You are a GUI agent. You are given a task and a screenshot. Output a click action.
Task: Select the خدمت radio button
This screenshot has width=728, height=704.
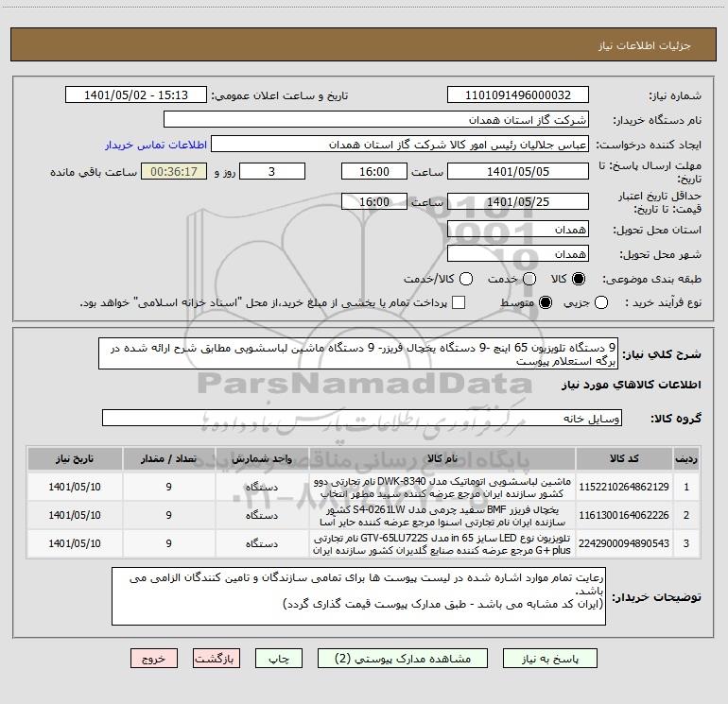[x=529, y=279]
